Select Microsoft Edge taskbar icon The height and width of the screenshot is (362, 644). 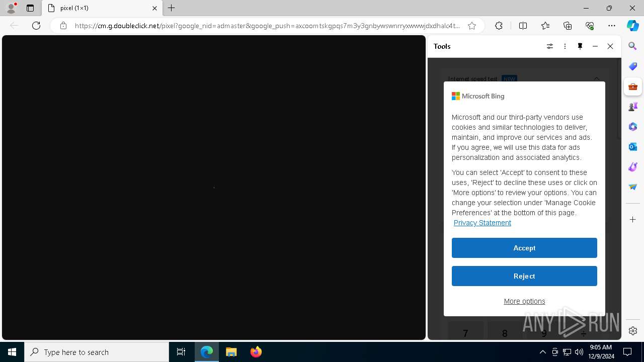pyautogui.click(x=207, y=352)
